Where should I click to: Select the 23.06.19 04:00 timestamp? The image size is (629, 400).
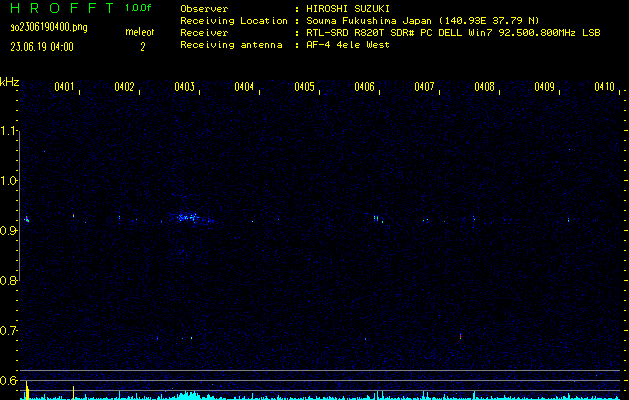tap(41, 46)
